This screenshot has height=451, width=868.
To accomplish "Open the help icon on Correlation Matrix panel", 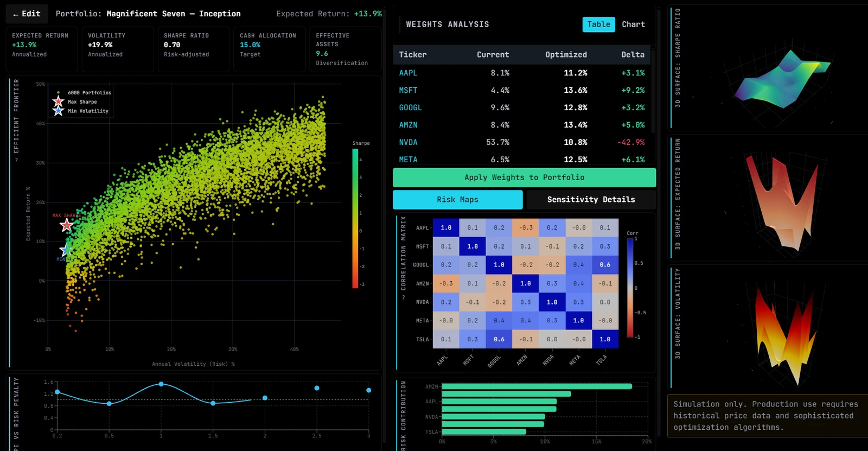I will (x=403, y=297).
